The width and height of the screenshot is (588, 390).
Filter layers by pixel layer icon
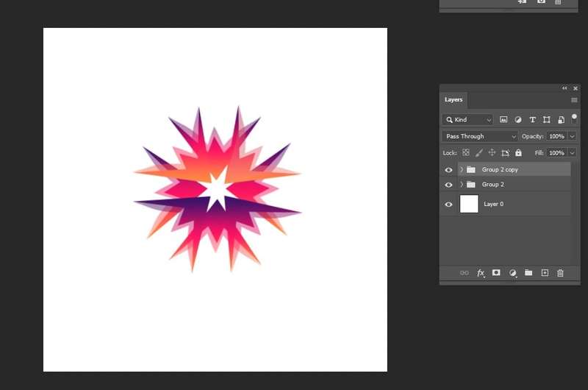tap(503, 120)
